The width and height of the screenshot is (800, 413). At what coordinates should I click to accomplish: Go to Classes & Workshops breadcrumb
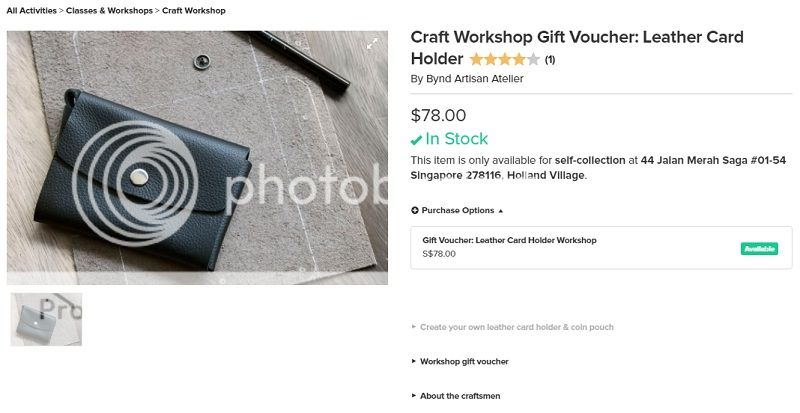click(x=109, y=11)
